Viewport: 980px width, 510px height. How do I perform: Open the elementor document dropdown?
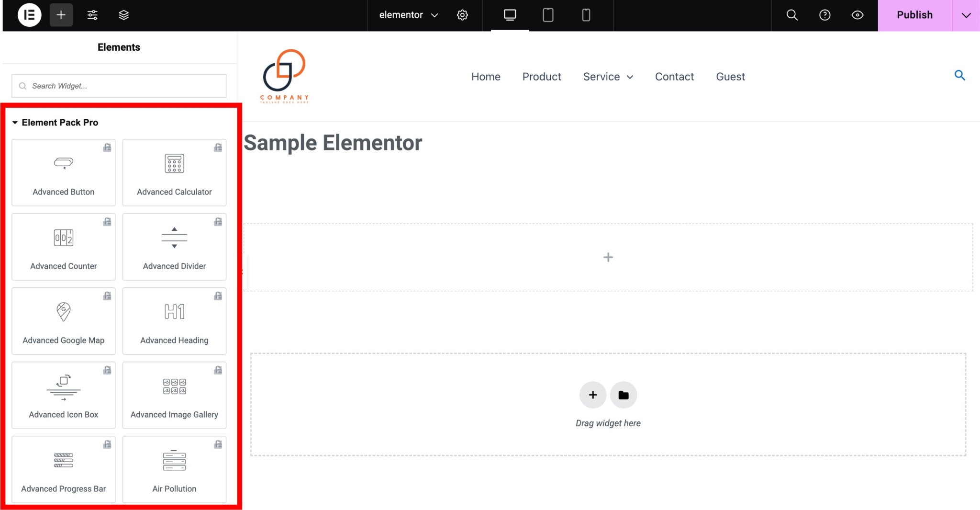click(408, 15)
